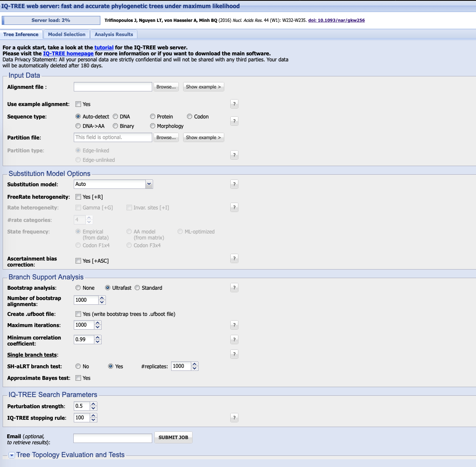
Task: Enable Approximate Bayes test
Action: click(x=78, y=378)
